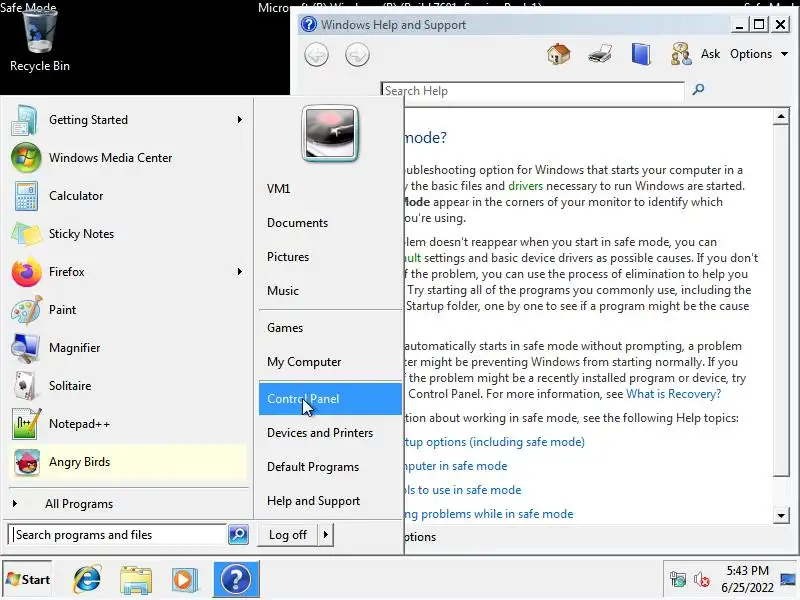800x600 pixels.
Task: Click the Start button
Action: [x=28, y=580]
